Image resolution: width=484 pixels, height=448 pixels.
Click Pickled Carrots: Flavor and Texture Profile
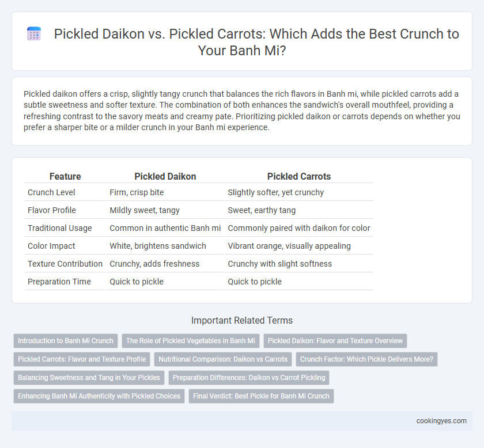coord(82,359)
